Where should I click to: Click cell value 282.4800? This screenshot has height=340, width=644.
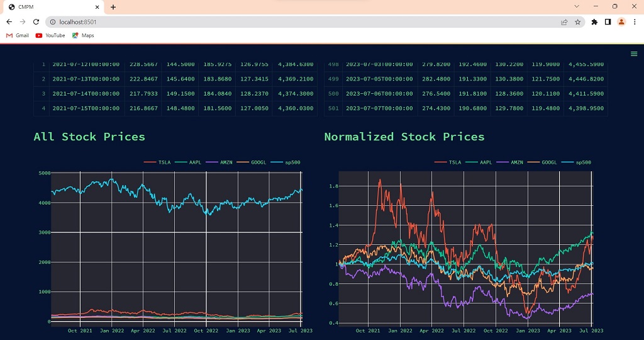436,79
